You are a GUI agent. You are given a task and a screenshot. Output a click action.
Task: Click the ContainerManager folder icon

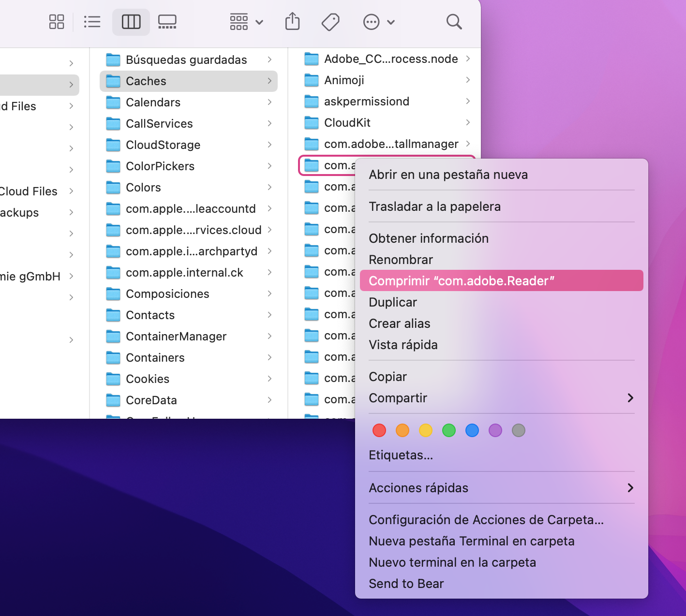pyautogui.click(x=113, y=337)
